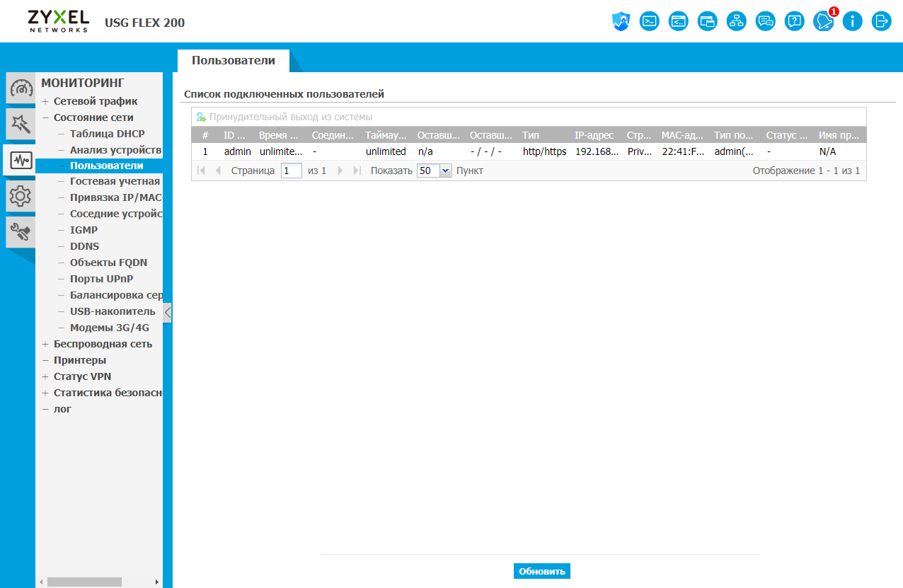
Task: Open USB-накопитель menu item
Action: (x=113, y=311)
